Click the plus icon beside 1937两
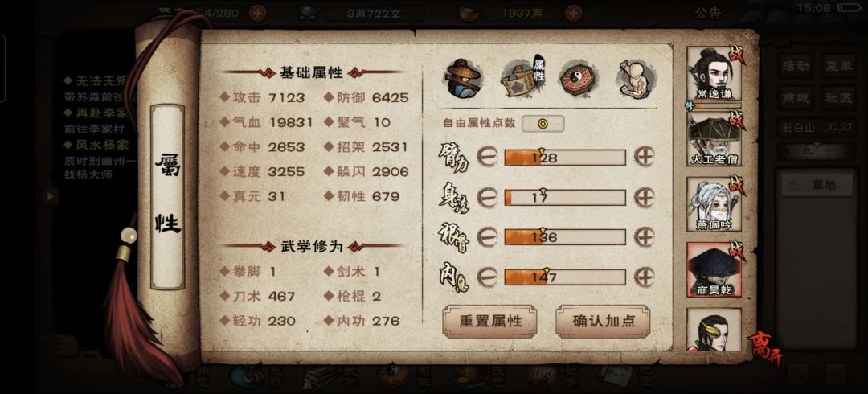This screenshot has height=394, width=868. [x=574, y=12]
